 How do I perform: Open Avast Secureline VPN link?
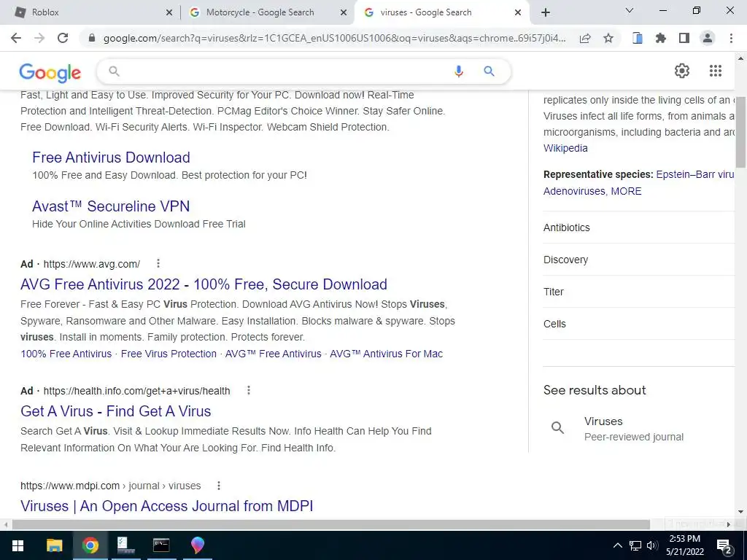point(111,206)
